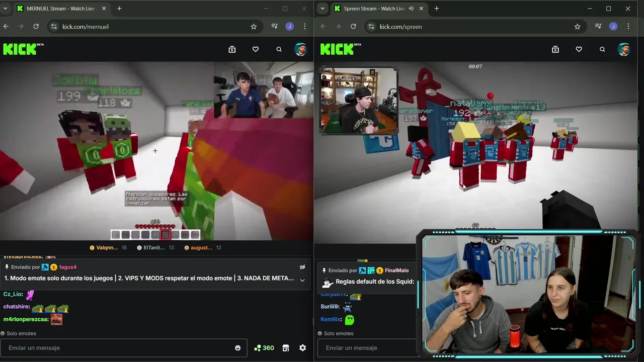The height and width of the screenshot is (362, 644).
Task: View site information for kick.com/spreen
Action: coord(371,27)
